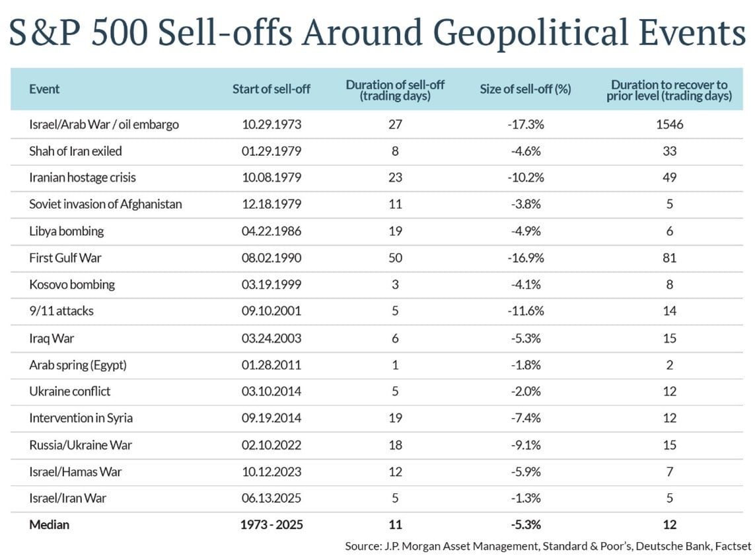Click the 'Iranian hostage crisis' row label
This screenshot has height=560, width=755.
click(83, 178)
